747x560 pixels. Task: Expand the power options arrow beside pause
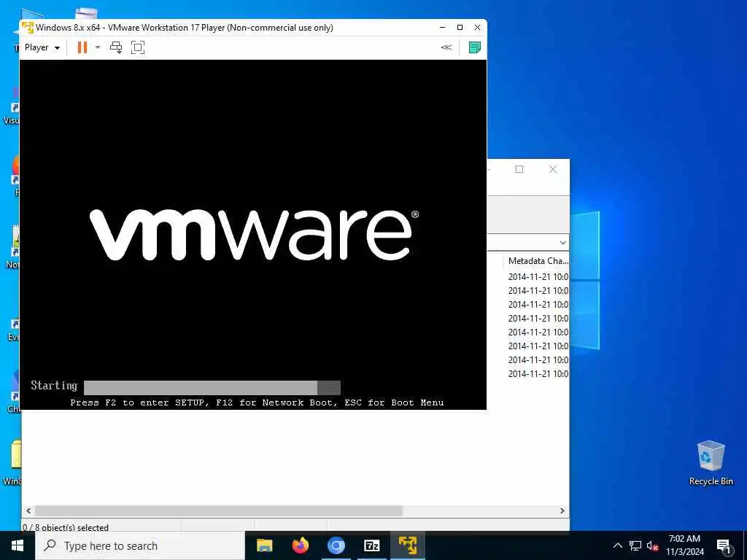(x=98, y=47)
